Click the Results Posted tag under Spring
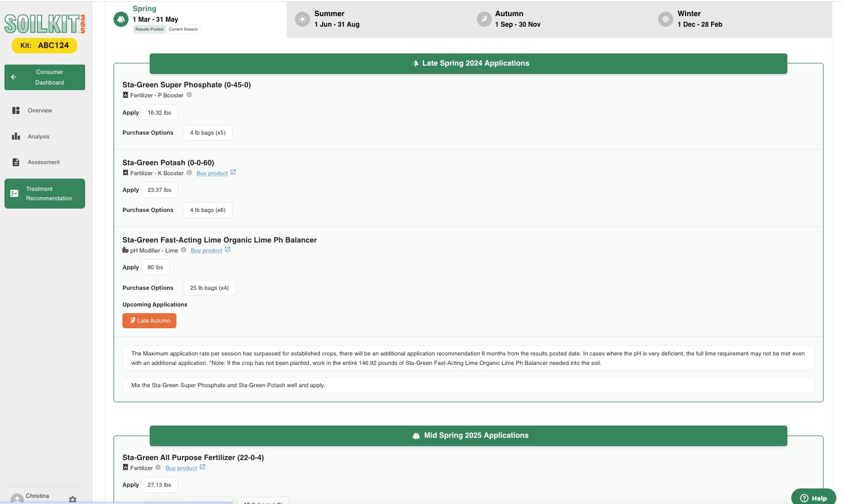Viewport: 843px width, 504px height. tap(149, 29)
